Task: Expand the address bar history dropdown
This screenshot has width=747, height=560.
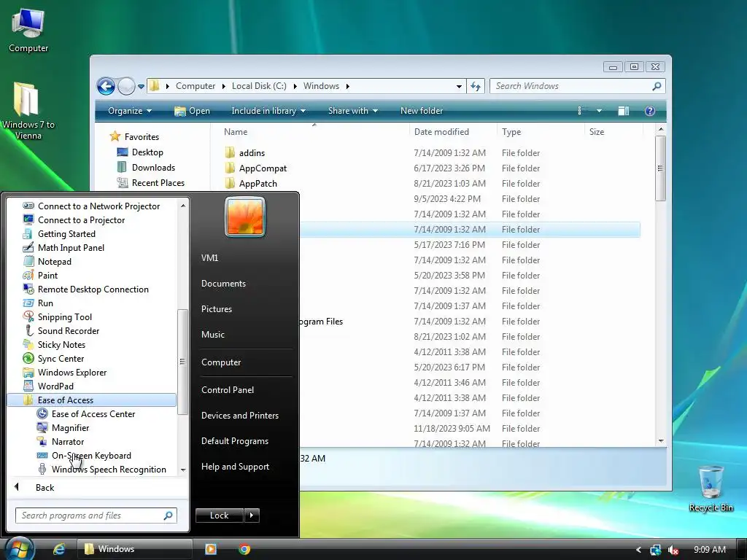Action: point(459,87)
